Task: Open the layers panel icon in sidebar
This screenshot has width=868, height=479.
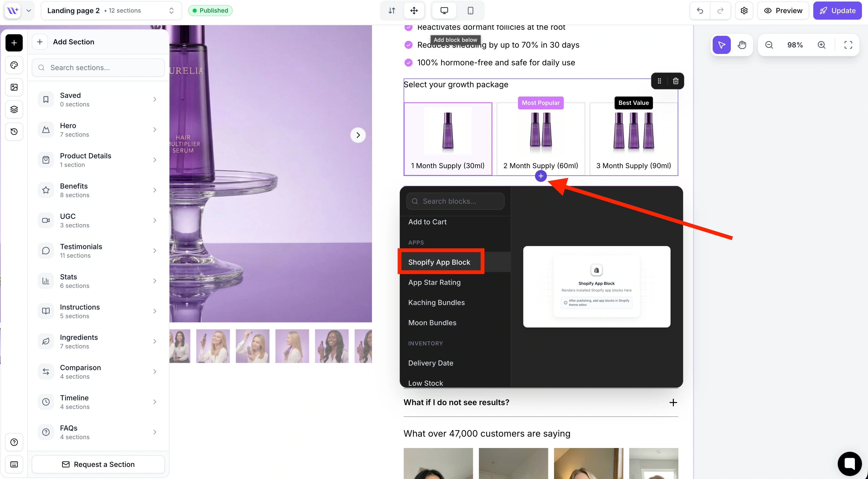Action: point(14,109)
